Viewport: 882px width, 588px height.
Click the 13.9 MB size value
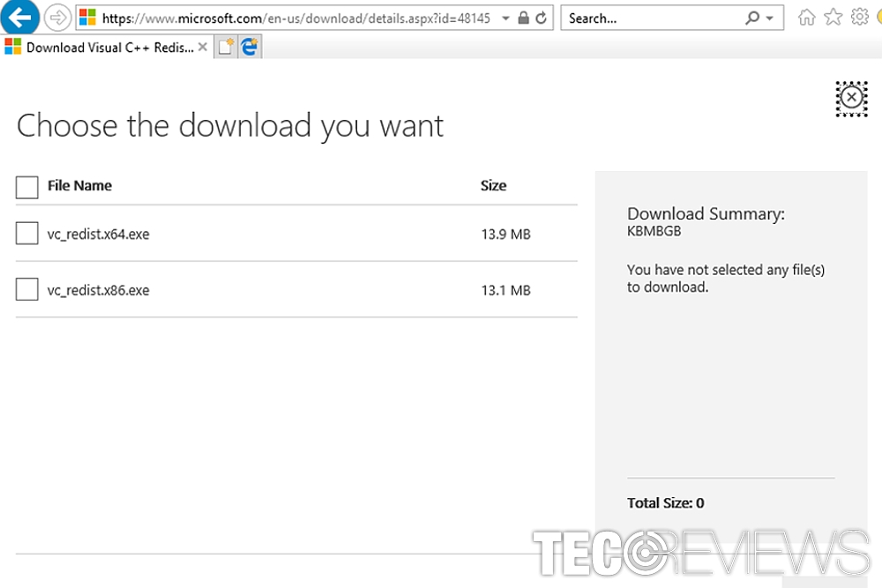(505, 234)
